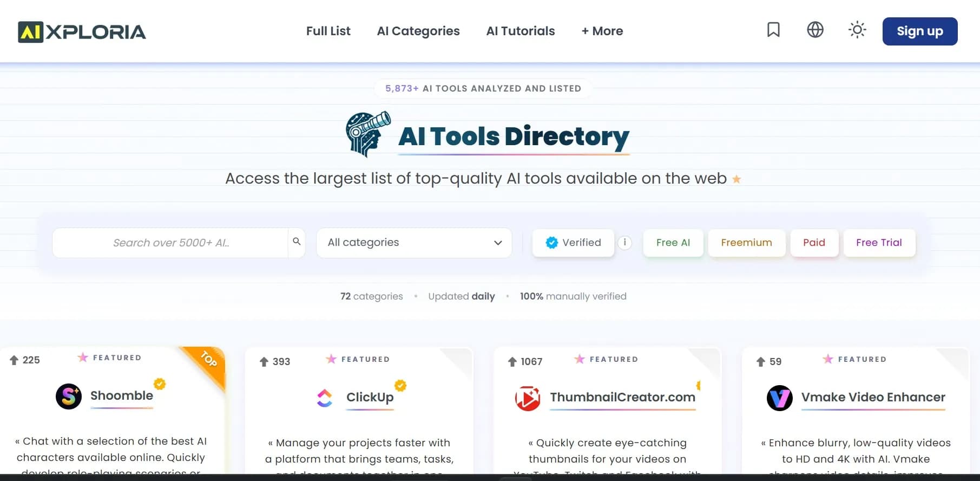The height and width of the screenshot is (481, 980).
Task: Click the Shoomble logo icon
Action: pos(69,396)
